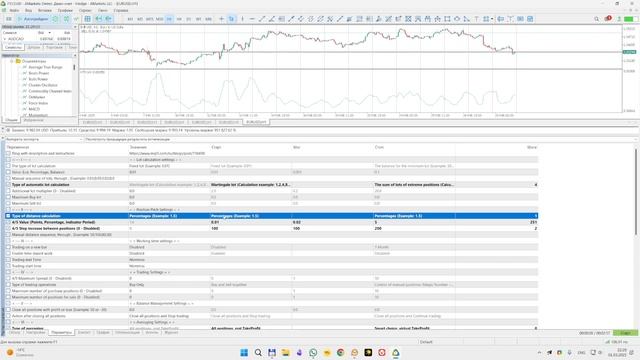Switch to the График tab in tester
Screen dimensions: 640x360
click(103, 333)
